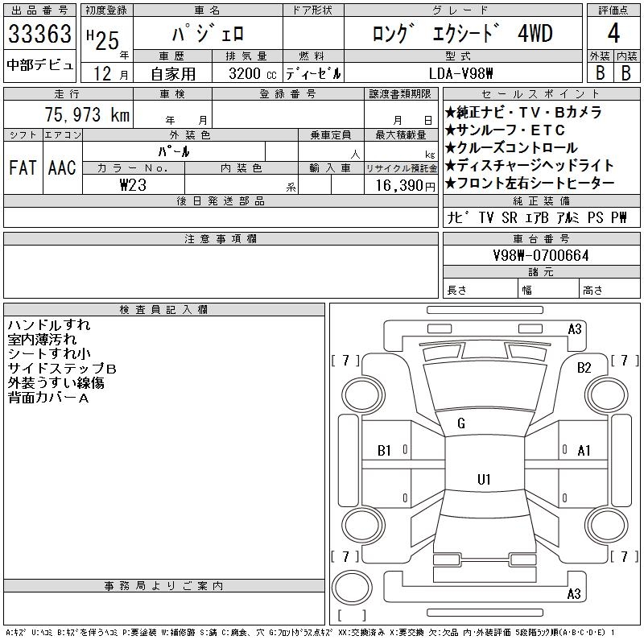644x644 pixels.
Task: Select the 出品番号 header
Action: coord(39,10)
